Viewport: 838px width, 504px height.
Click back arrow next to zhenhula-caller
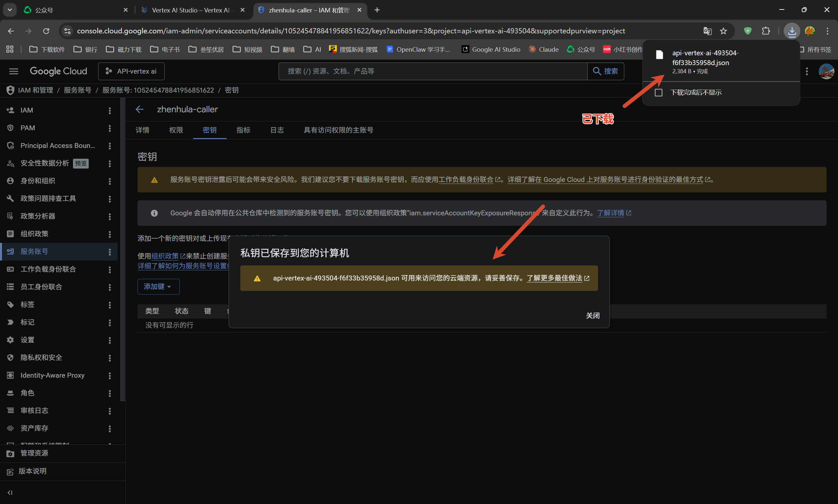139,109
